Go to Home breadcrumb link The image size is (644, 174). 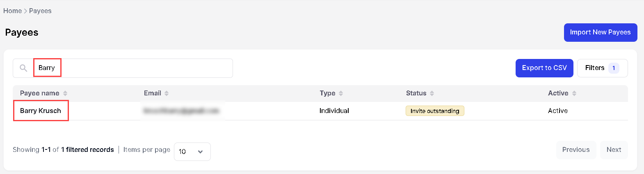coord(12,11)
